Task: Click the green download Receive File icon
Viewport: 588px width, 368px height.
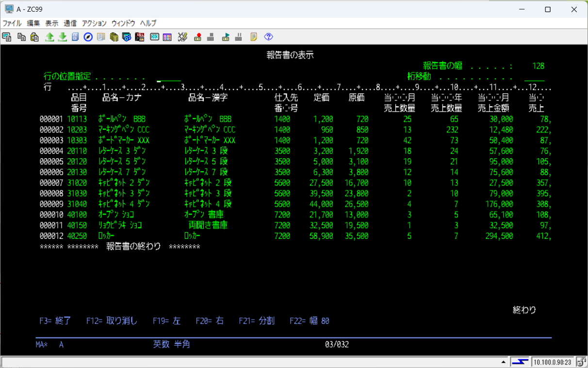Action: pos(62,37)
